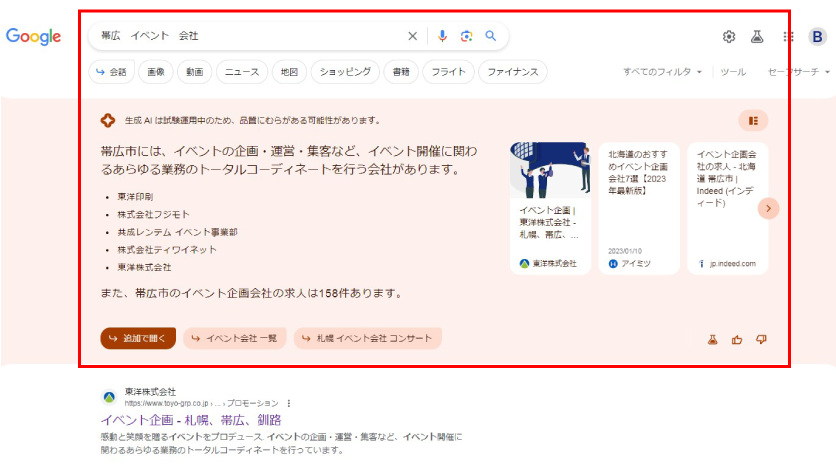Click the thumbs up feedback icon

point(737,339)
